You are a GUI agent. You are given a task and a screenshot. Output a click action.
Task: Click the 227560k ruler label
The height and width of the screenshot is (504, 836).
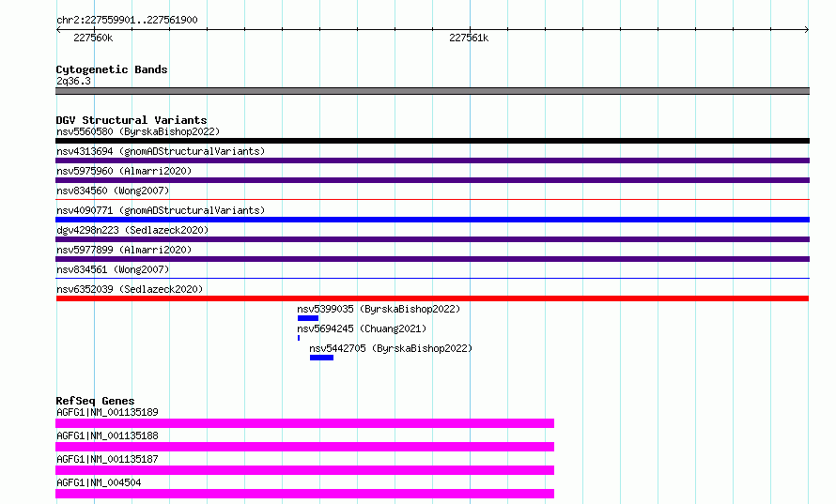pos(93,38)
